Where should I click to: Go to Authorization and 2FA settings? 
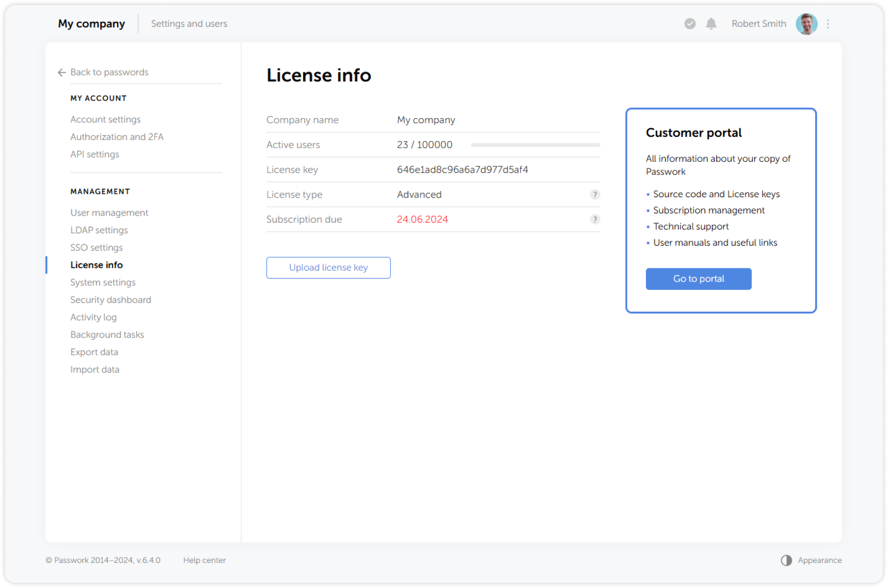click(x=117, y=137)
